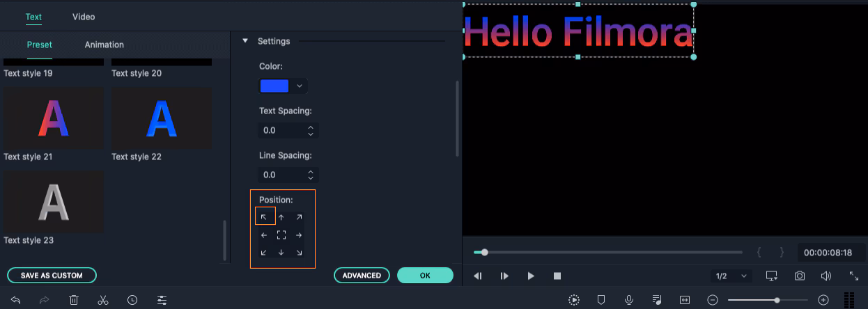Select the Animation tab
The image size is (868, 309).
coord(104,45)
